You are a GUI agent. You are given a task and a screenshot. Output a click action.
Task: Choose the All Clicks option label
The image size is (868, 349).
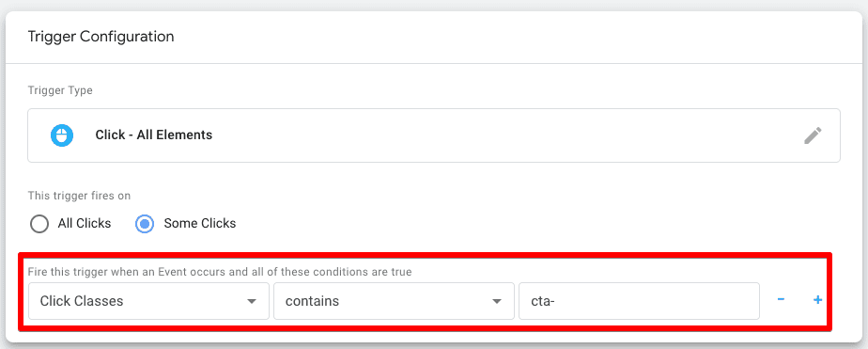[85, 224]
